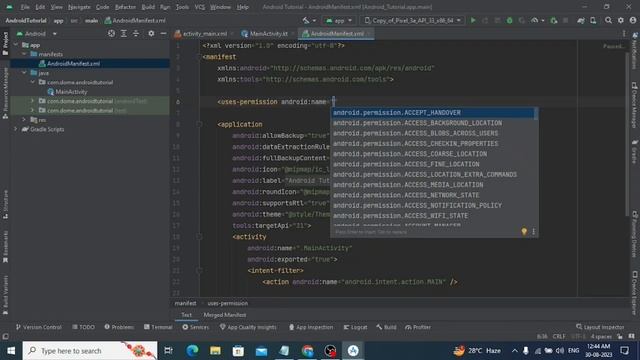Viewport: 640px width, 360px height.
Task: Open the VCS menu
Action: click(200, 7)
